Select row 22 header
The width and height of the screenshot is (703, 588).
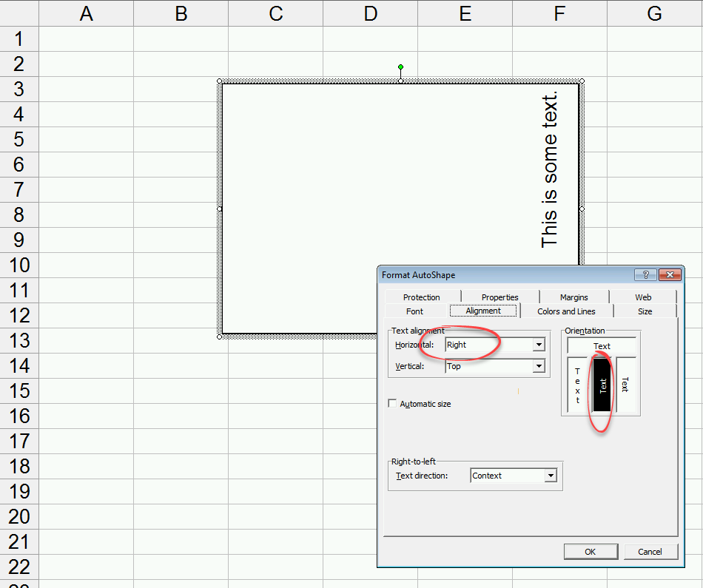[19, 567]
